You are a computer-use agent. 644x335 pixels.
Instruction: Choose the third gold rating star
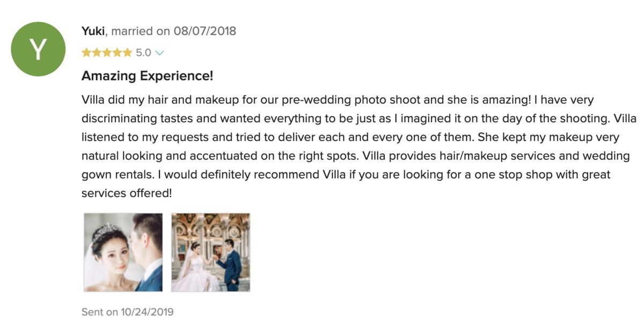107,53
